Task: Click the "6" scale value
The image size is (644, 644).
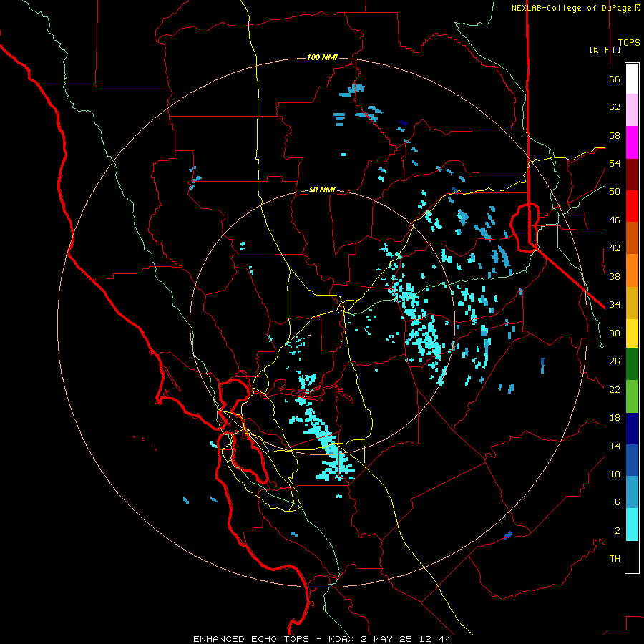Action: click(x=618, y=502)
